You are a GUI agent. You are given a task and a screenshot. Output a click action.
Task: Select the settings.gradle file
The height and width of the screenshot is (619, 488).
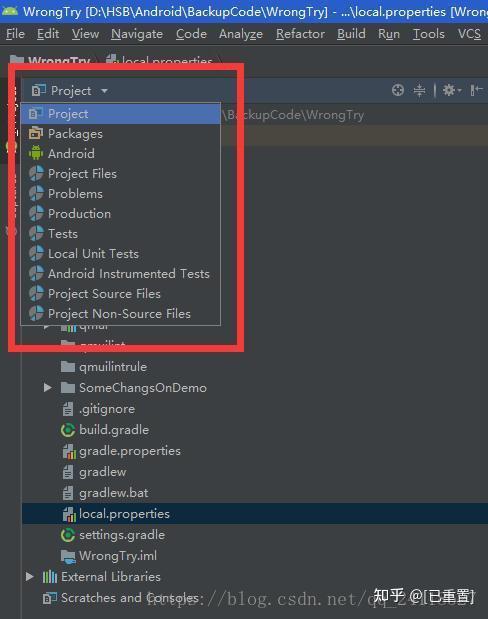point(122,535)
